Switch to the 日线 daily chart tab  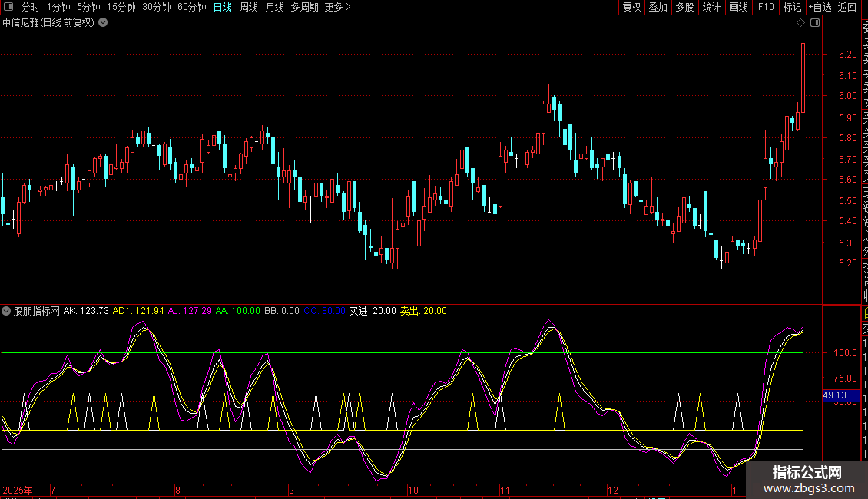222,7
